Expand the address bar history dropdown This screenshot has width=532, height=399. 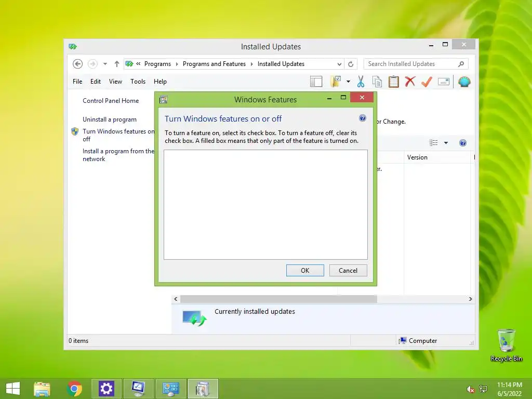[339, 64]
